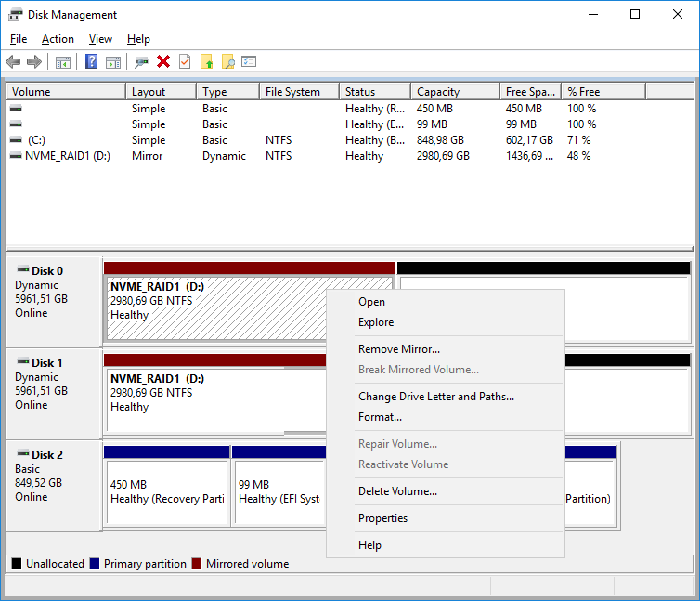Sort by the Layout column header

pos(162,92)
